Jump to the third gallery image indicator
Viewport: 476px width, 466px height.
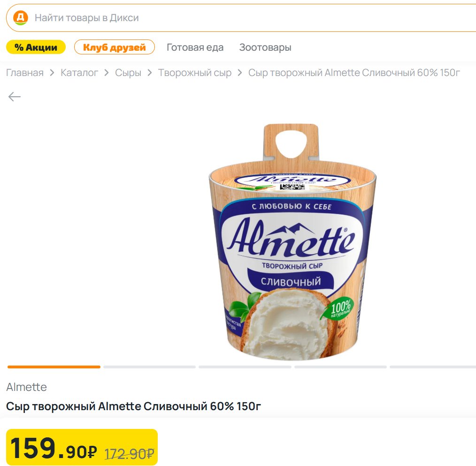coord(245,367)
